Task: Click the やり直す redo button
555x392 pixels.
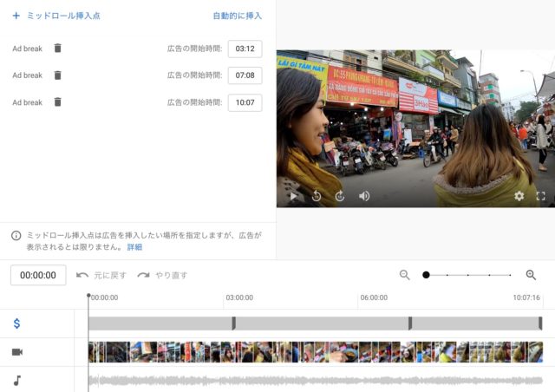Action: pos(162,275)
